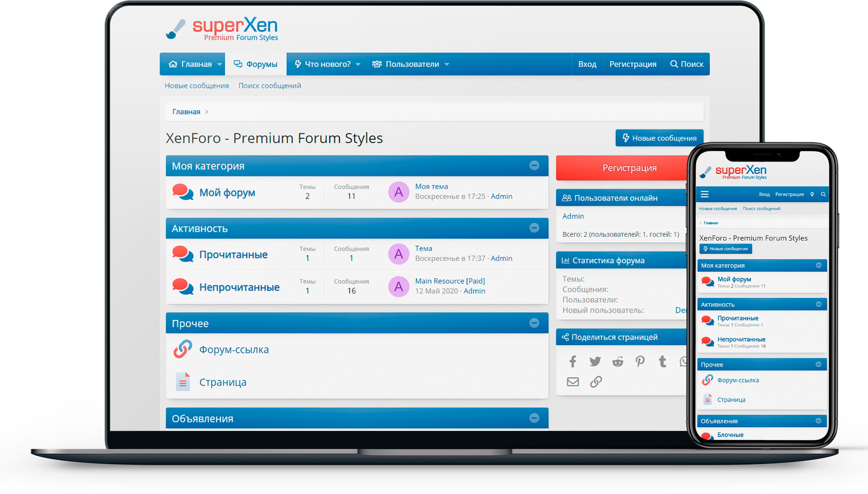
Task: Click the Мой форум chat bubble icon on laptop
Action: tap(183, 192)
